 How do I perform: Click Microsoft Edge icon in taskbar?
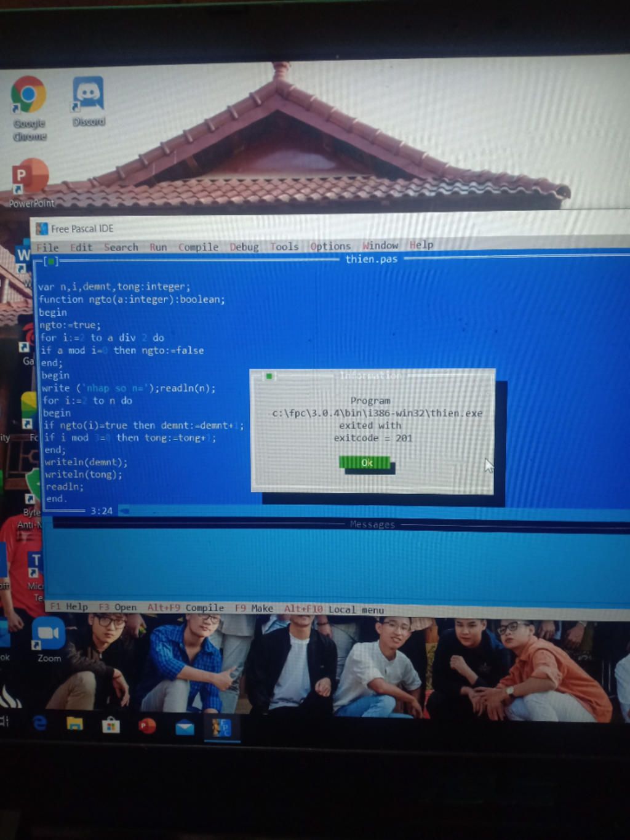click(x=40, y=722)
